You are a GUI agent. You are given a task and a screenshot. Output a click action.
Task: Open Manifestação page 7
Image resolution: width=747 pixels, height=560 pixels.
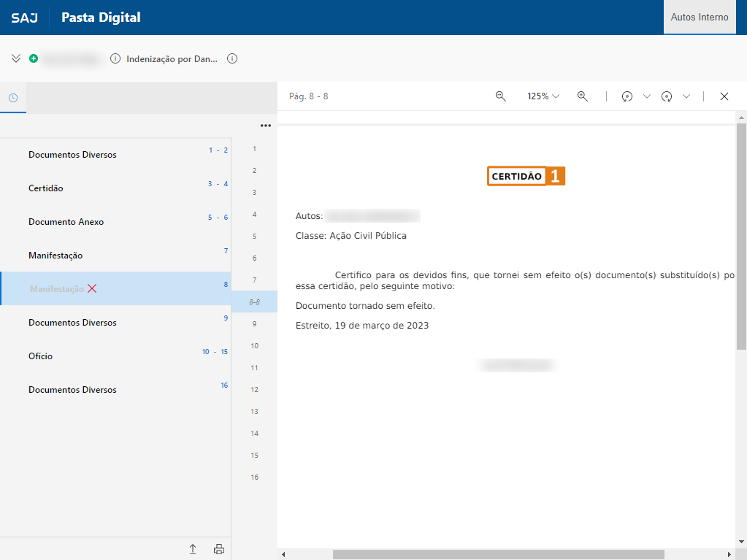(115, 256)
